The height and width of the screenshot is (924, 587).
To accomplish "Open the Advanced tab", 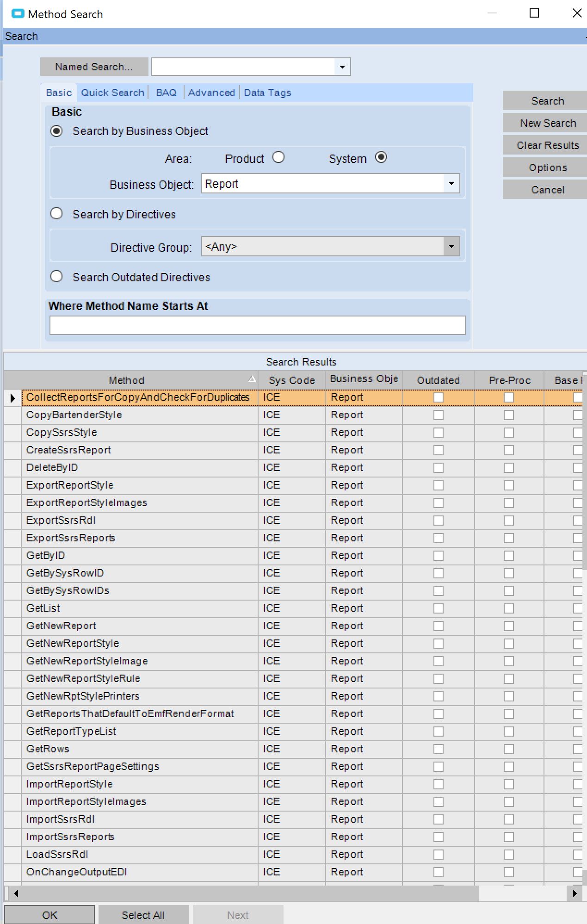I will pos(211,93).
